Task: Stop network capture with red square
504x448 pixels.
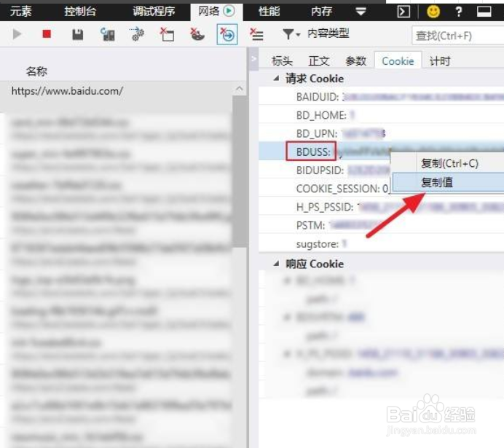Action: coord(47,34)
